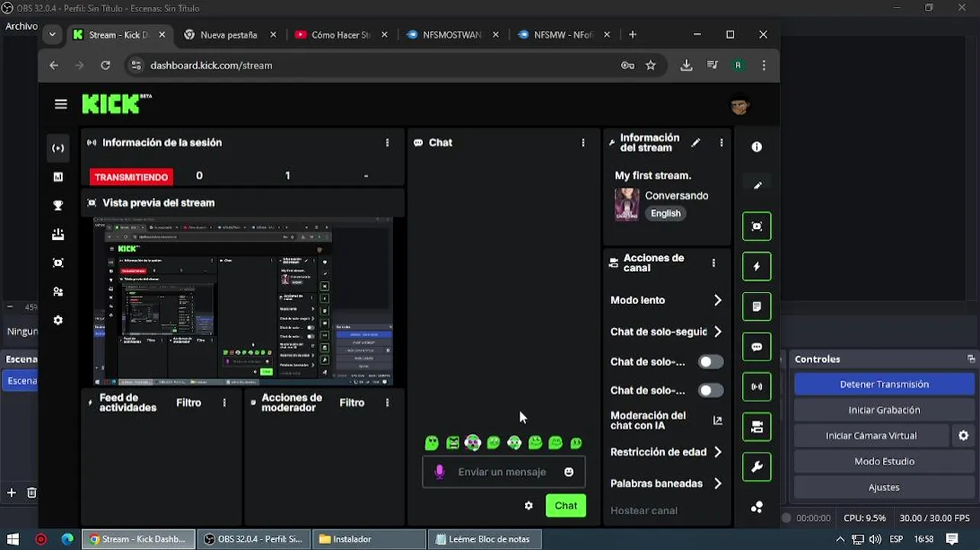The image size is (980, 550).
Task: Open the users moderation icon in left sidebar
Action: [58, 292]
